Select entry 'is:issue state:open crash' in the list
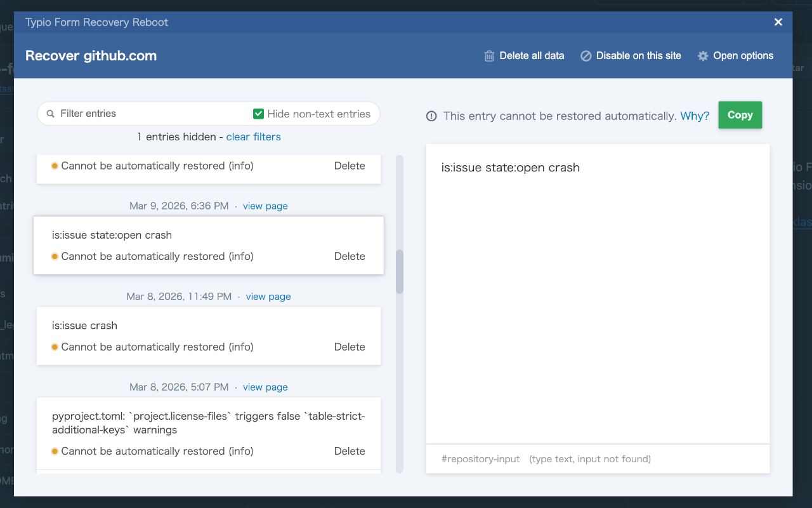Image resolution: width=812 pixels, height=508 pixels. (209, 245)
